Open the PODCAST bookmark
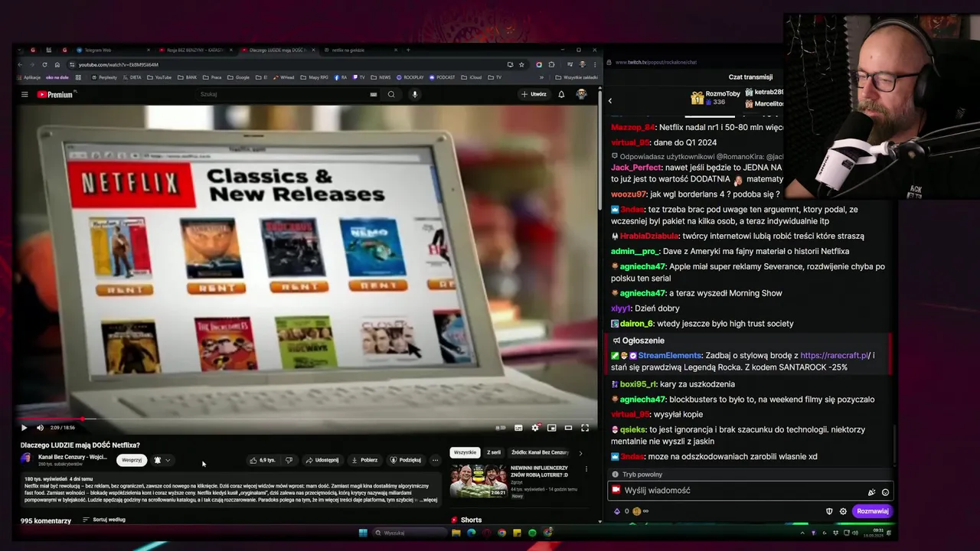Image resolution: width=980 pixels, height=551 pixels. tap(442, 77)
